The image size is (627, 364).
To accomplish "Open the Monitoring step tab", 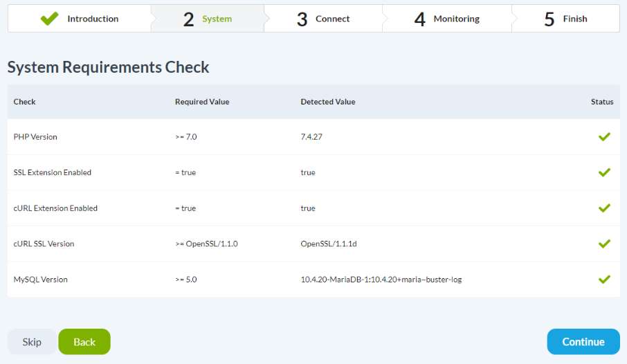I will click(447, 19).
